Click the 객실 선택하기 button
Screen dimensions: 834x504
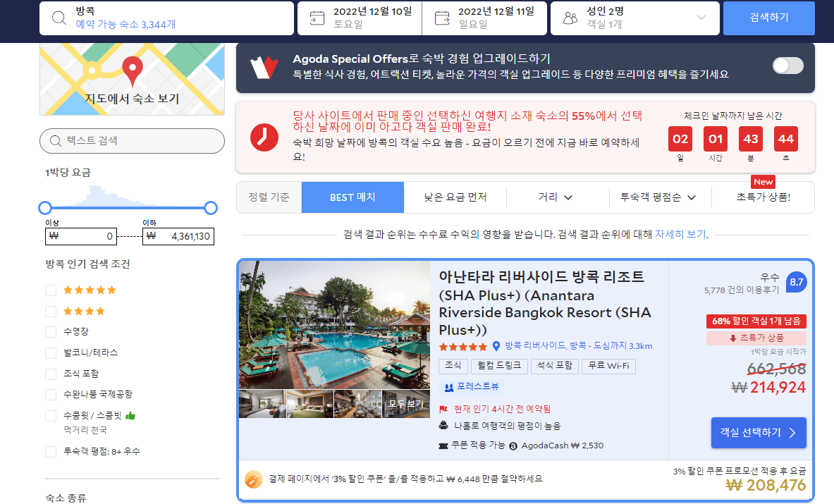[759, 433]
